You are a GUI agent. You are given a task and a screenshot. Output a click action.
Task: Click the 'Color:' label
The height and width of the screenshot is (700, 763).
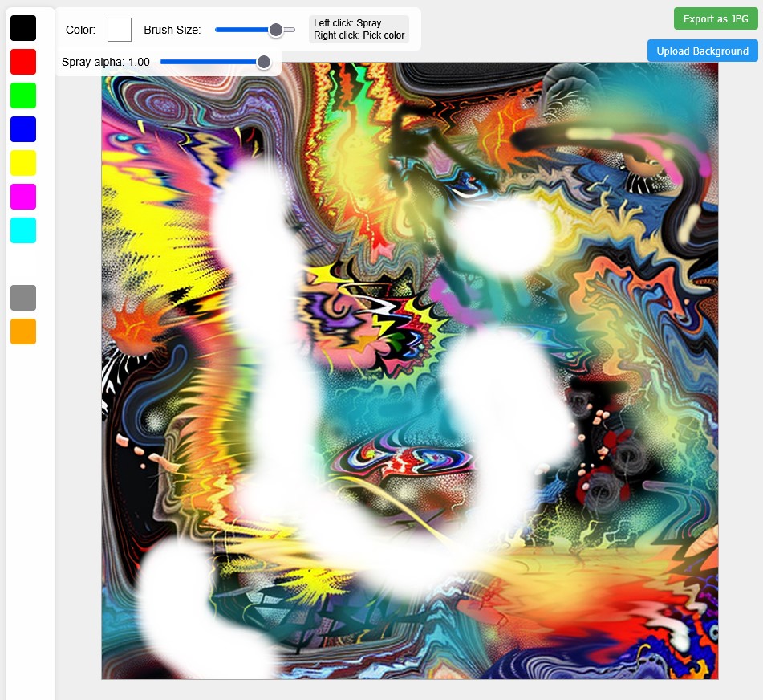coord(80,30)
